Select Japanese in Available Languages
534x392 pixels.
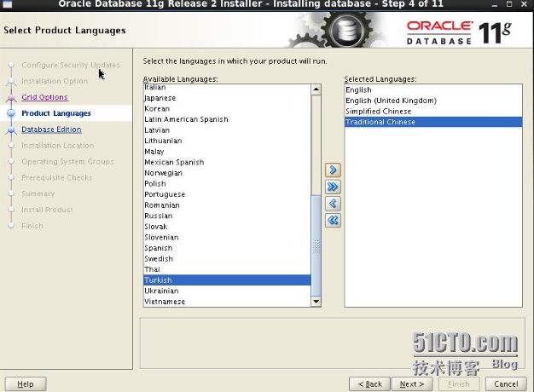tap(227, 98)
